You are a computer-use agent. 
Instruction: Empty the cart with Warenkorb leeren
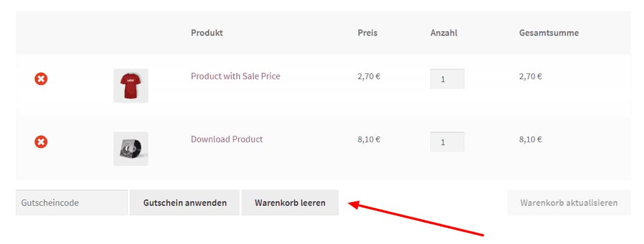coord(290,203)
